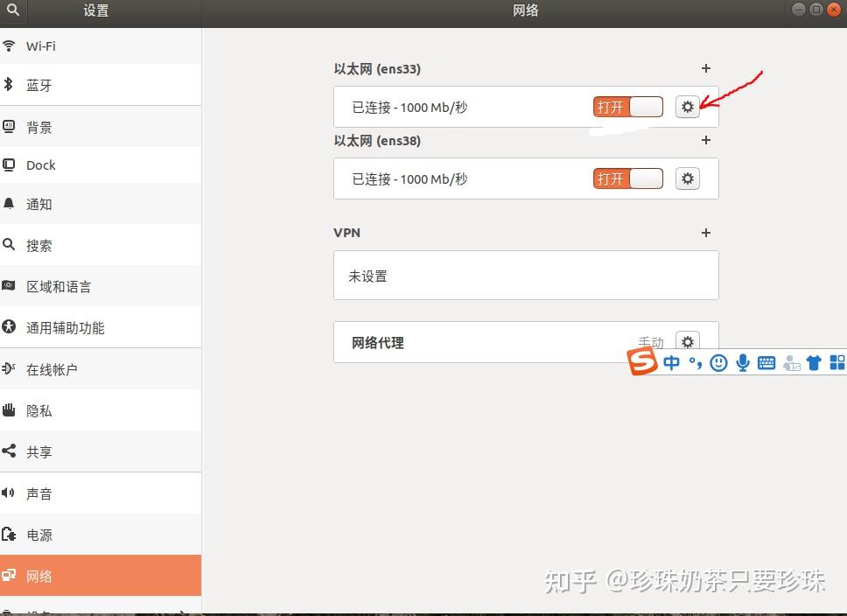Screen dimensions: 847x616
Task: Add a connection profile for ens33
Action: (705, 68)
